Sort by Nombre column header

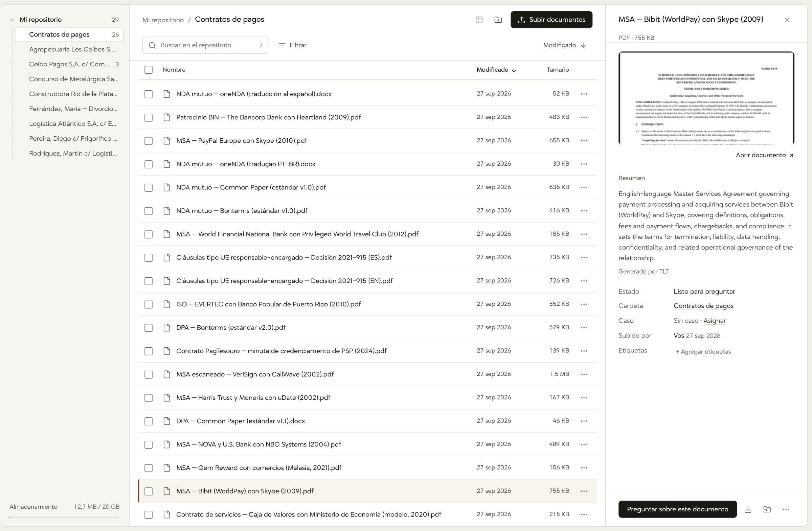[x=174, y=70]
